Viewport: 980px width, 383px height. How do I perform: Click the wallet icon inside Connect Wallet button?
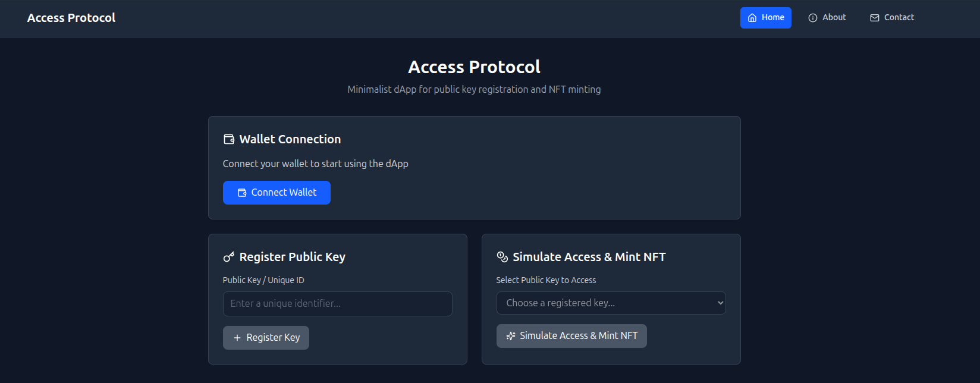(241, 192)
